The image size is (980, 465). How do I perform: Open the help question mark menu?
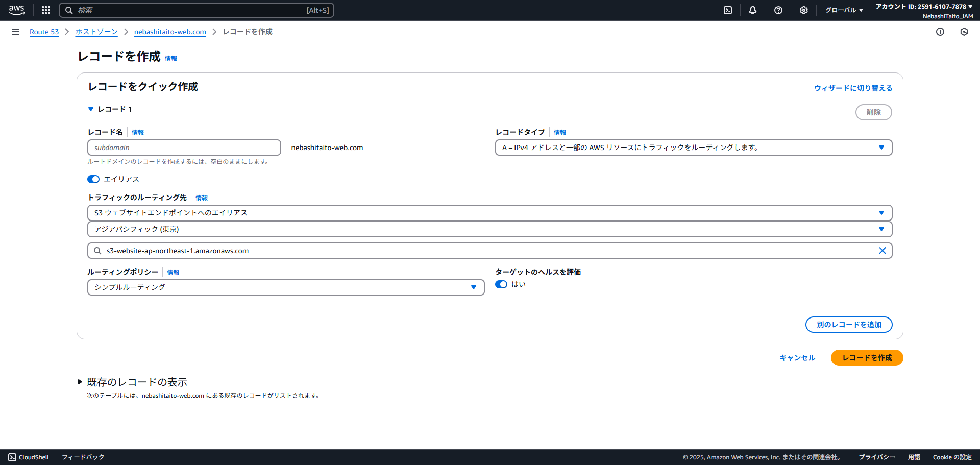click(778, 10)
